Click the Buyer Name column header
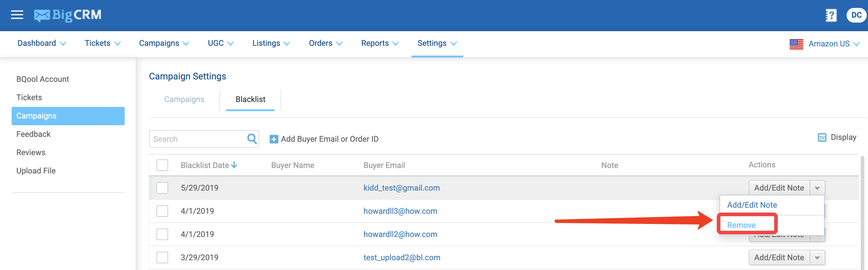This screenshot has height=270, width=868. coord(292,165)
